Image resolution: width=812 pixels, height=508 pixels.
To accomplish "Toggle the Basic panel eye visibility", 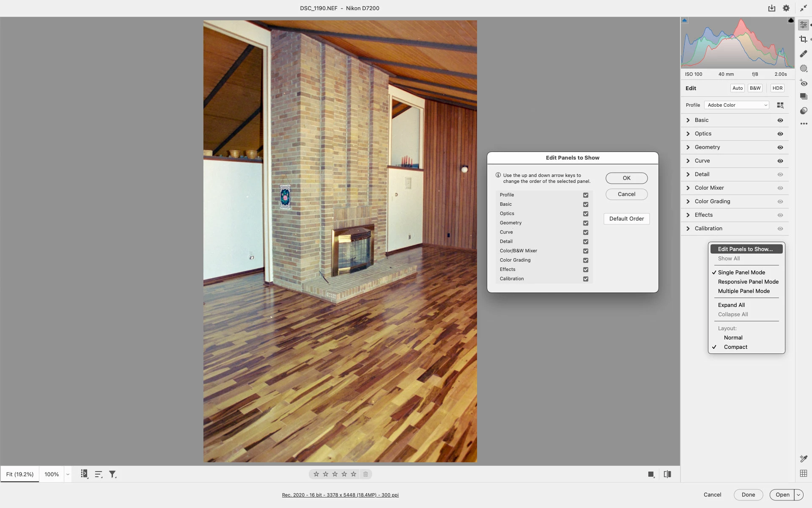I will coord(780,120).
